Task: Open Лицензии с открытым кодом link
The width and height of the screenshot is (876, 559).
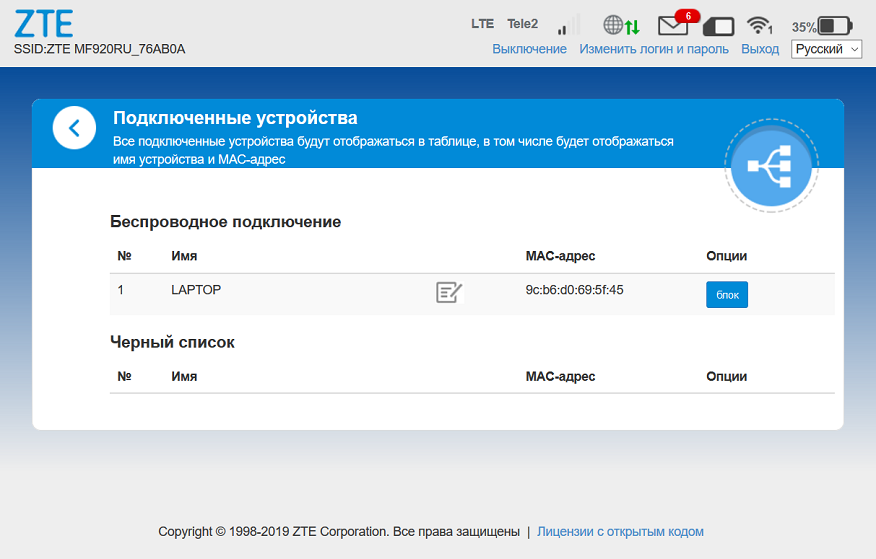Action: click(620, 532)
